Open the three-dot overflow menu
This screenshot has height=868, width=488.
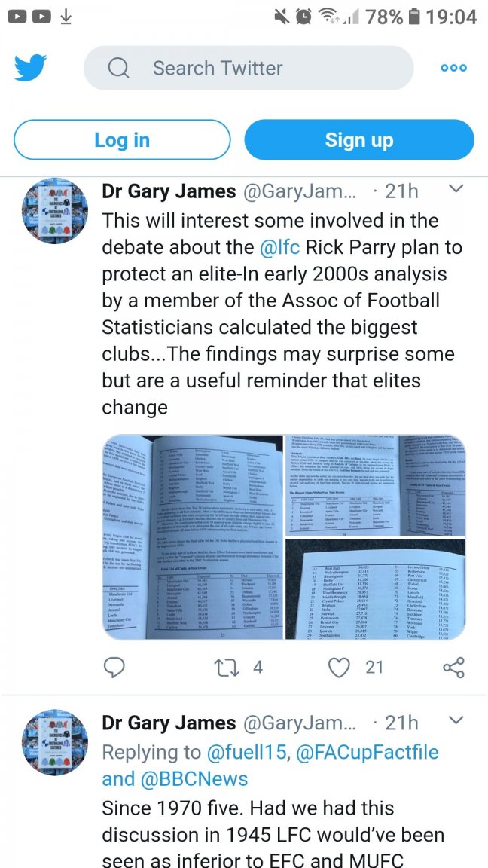pos(453,69)
